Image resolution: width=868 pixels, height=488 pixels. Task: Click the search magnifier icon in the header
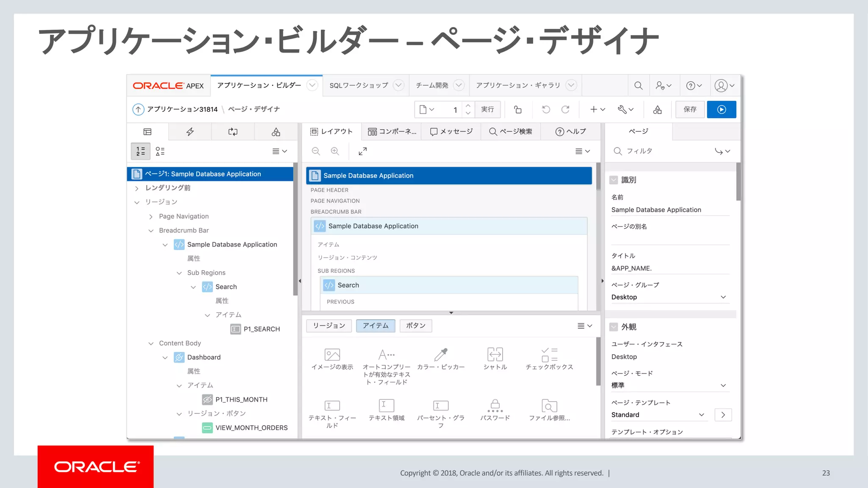click(x=638, y=86)
